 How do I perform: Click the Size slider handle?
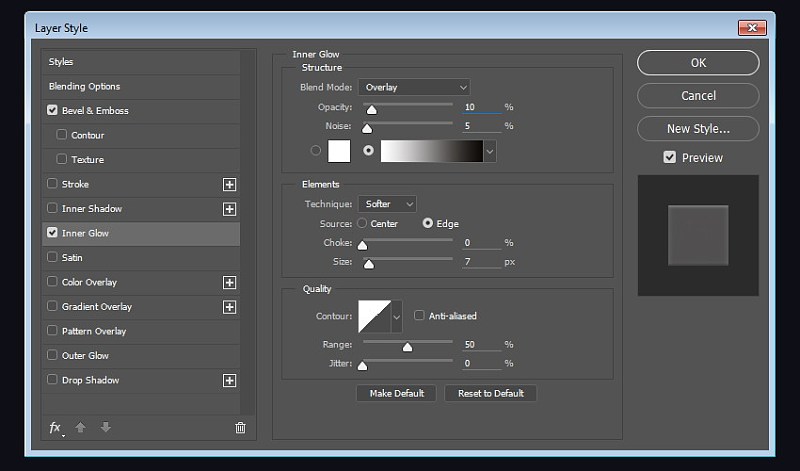coord(368,264)
